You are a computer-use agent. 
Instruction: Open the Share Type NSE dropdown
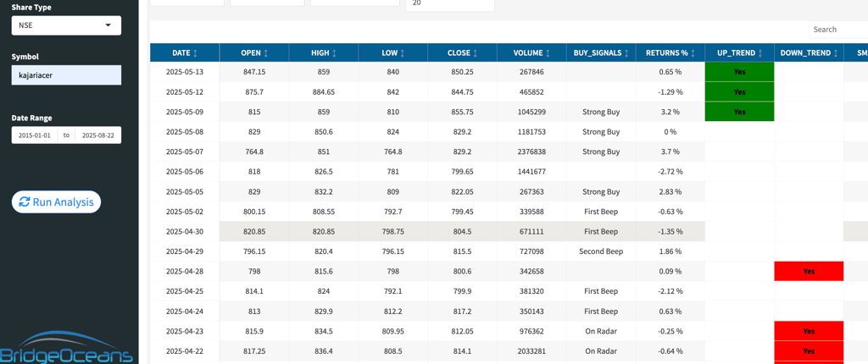pos(66,25)
